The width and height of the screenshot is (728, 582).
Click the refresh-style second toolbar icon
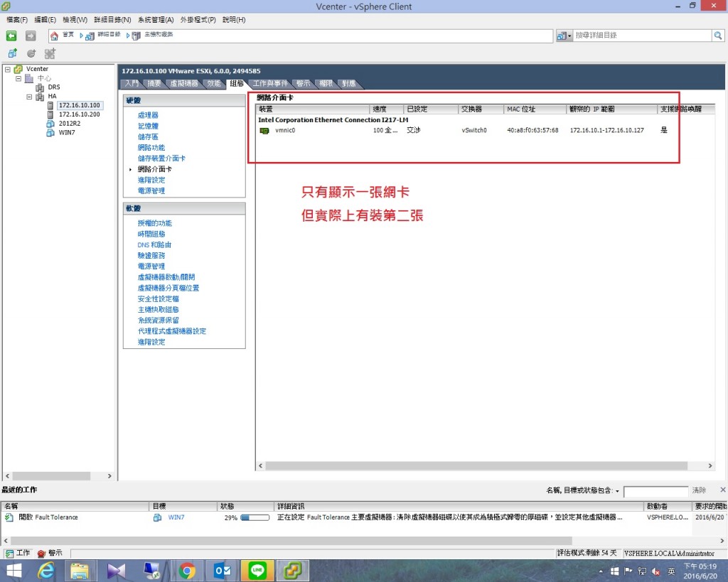(x=31, y=53)
